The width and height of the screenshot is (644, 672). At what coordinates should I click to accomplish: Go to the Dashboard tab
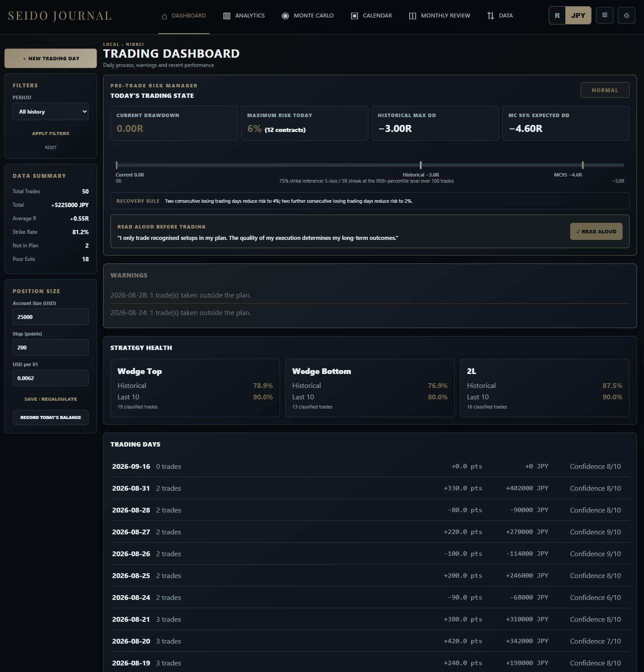pos(184,16)
